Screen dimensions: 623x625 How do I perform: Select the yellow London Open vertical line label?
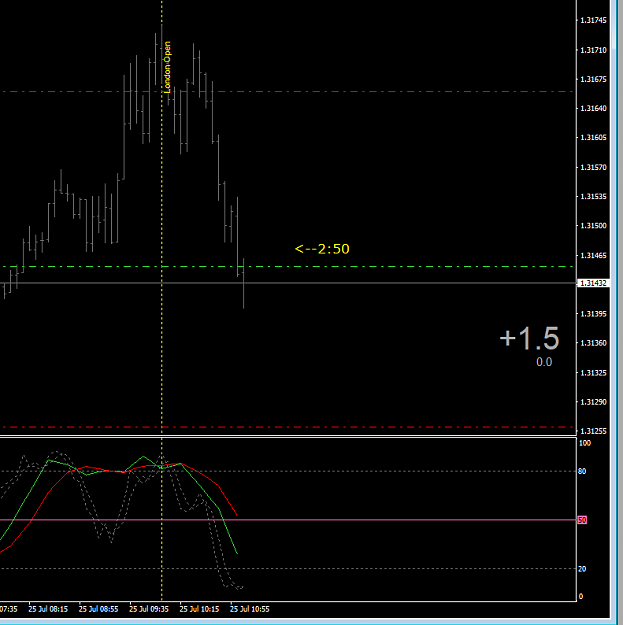167,67
